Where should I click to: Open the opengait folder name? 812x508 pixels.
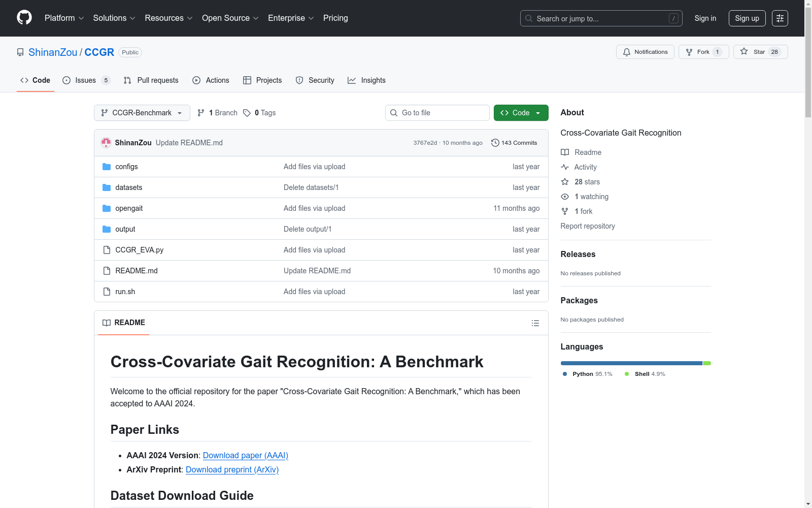pyautogui.click(x=129, y=208)
